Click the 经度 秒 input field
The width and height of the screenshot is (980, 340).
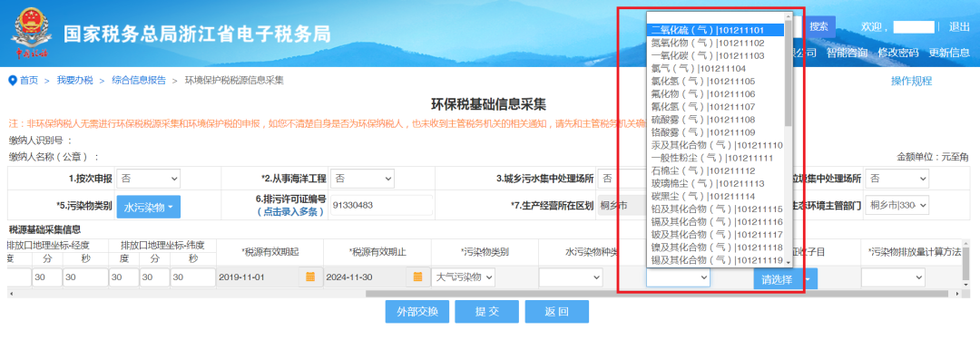coord(85,277)
